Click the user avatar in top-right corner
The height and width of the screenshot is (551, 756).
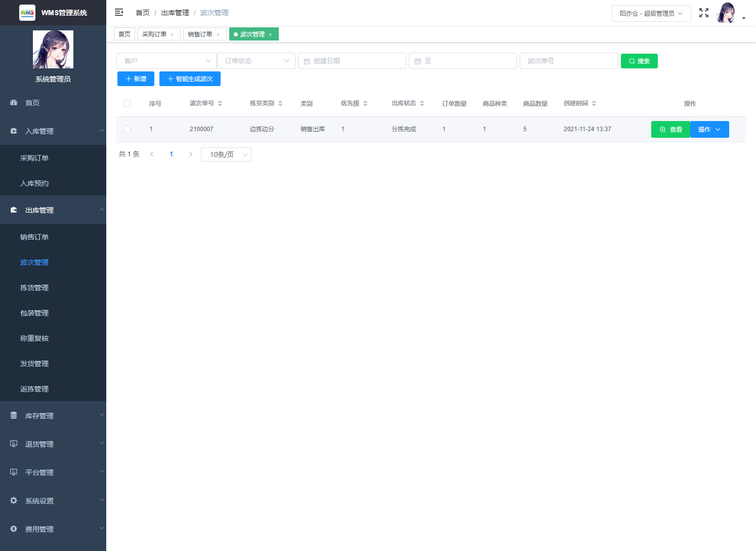click(x=726, y=13)
